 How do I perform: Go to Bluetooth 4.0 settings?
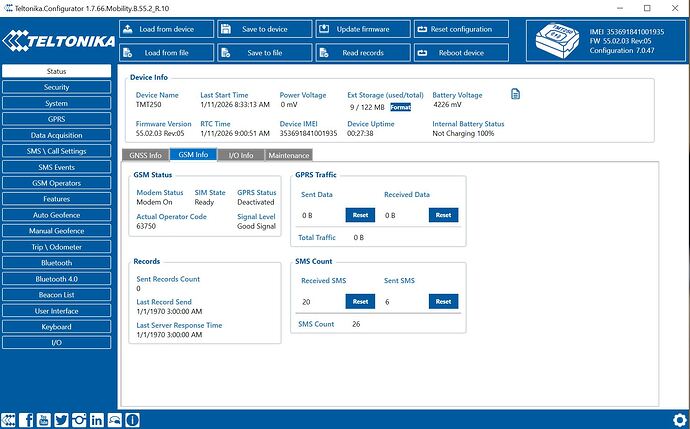point(56,279)
